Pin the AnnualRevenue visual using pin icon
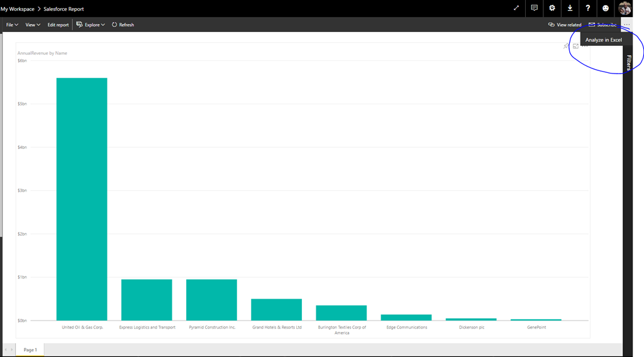This screenshot has height=357, width=644. (566, 47)
